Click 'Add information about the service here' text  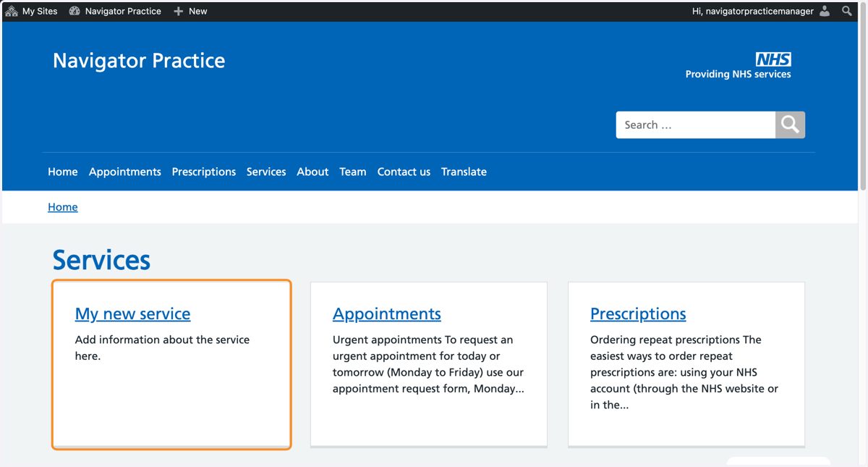162,348
